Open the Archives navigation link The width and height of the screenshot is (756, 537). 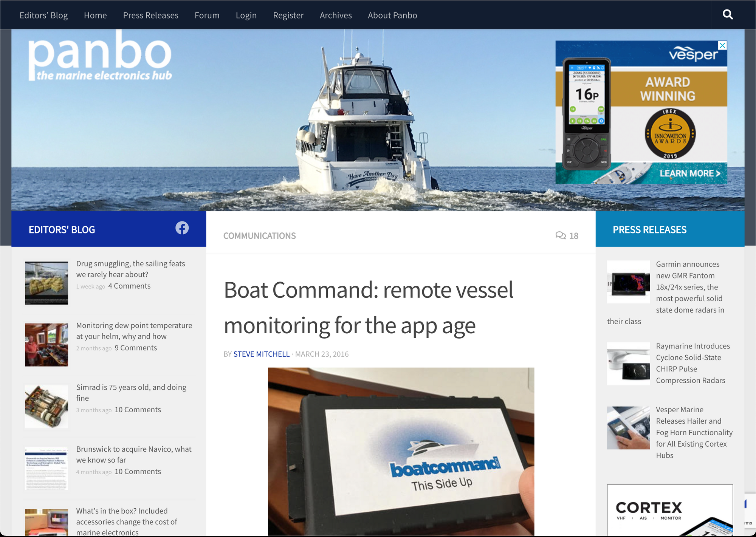[x=335, y=15]
